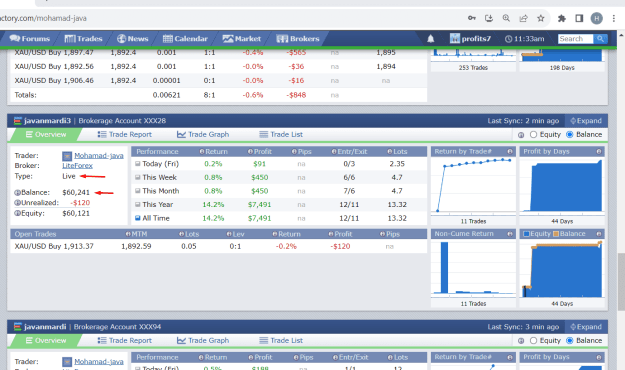
Task: Click the Lev info icon in Open Trades
Action: (x=229, y=234)
